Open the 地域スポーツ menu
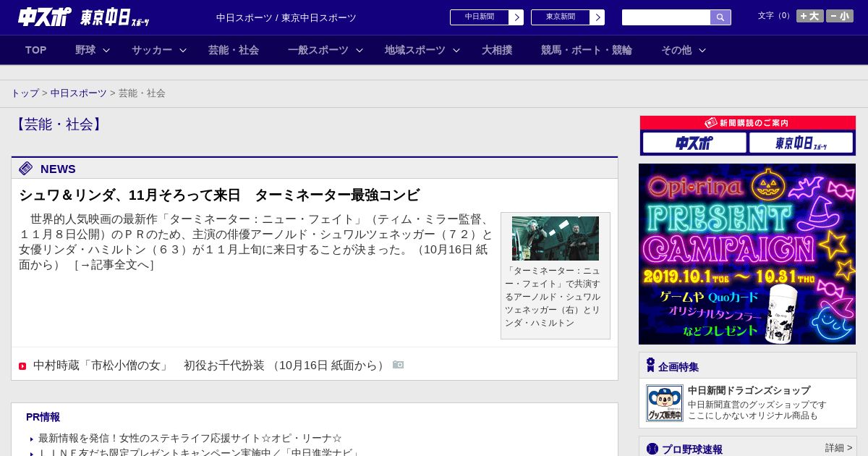Viewport: 868px width, 456px height. click(415, 50)
